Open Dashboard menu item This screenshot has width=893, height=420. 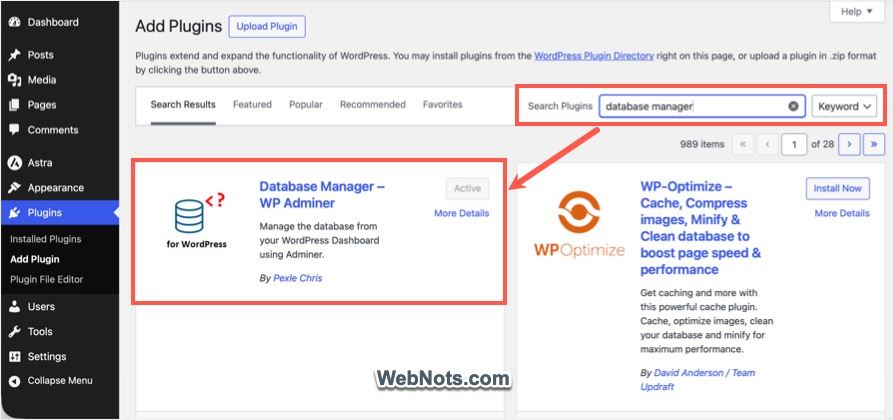(53, 23)
